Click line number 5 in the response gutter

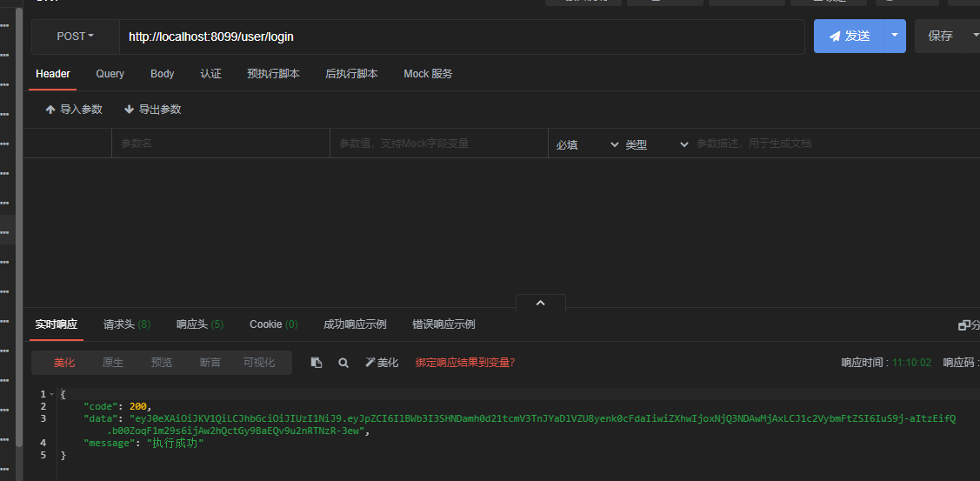(x=43, y=456)
